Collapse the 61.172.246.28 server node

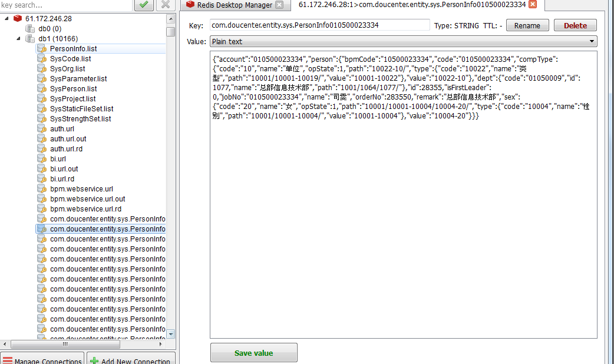point(6,18)
